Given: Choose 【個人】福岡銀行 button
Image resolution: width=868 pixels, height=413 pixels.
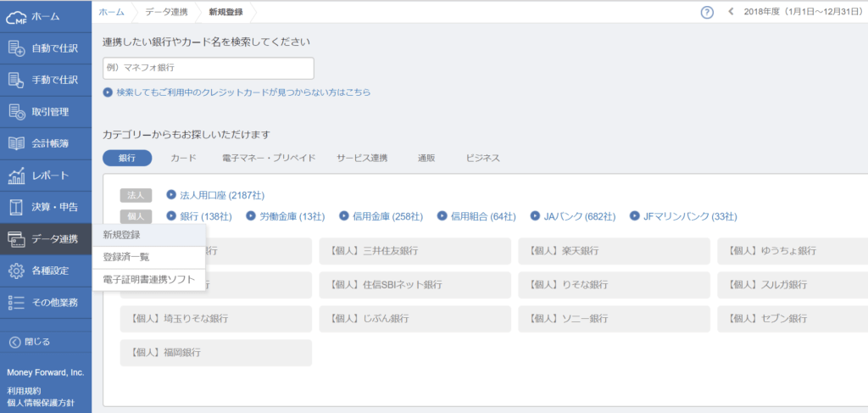Looking at the screenshot, I should coord(216,353).
